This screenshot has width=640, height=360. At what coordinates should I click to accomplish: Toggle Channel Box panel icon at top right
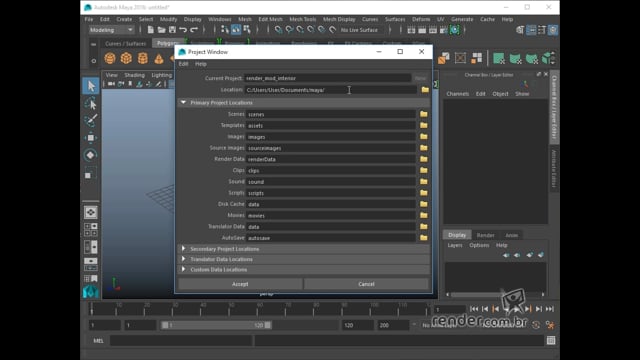[x=553, y=30]
